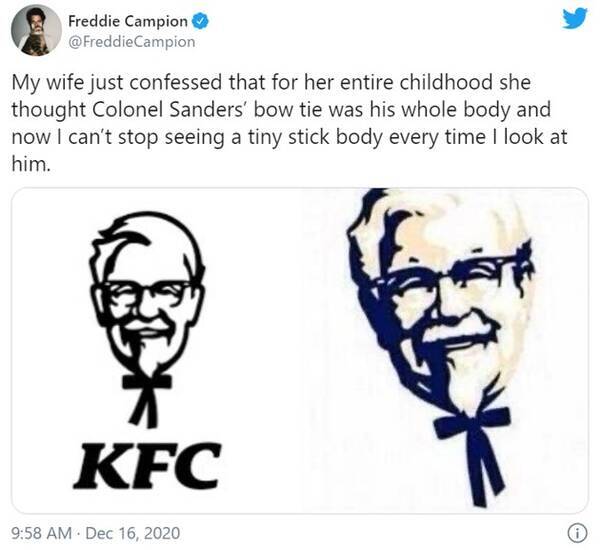Open the black-and-white KFC logo image
Image resolution: width=600 pixels, height=550 pixels.
(150, 350)
